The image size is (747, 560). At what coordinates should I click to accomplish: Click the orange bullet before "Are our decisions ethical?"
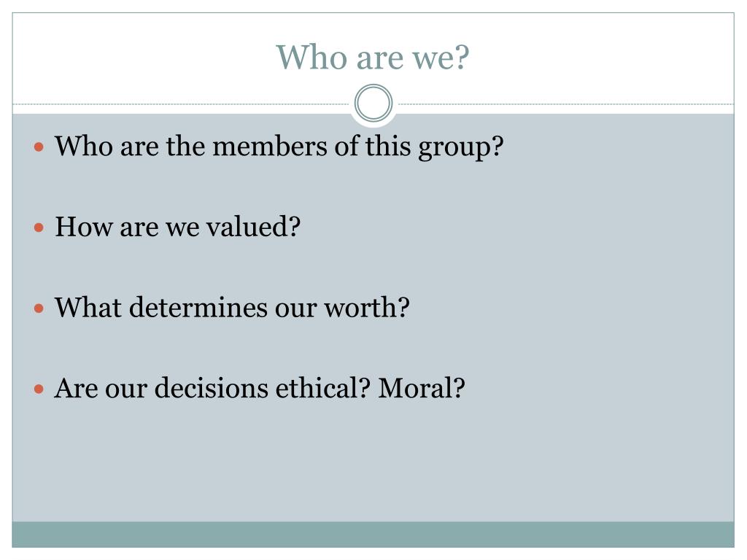(x=39, y=389)
